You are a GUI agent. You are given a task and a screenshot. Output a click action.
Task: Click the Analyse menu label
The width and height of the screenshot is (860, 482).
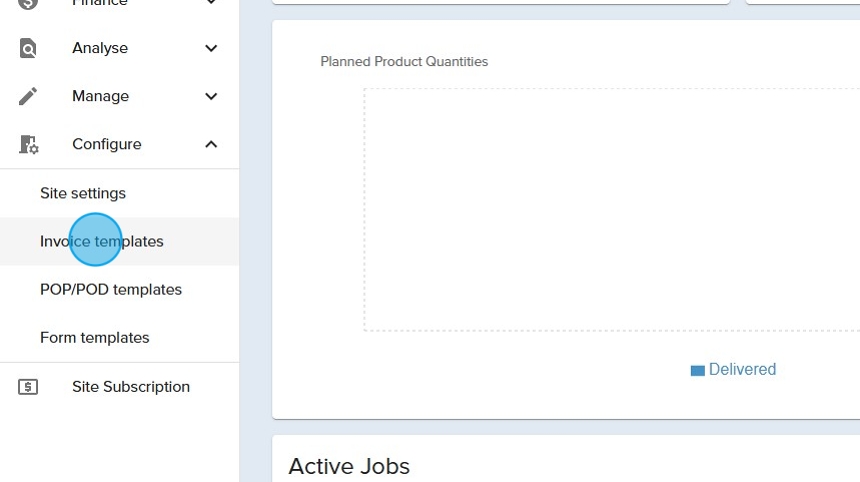(x=100, y=48)
